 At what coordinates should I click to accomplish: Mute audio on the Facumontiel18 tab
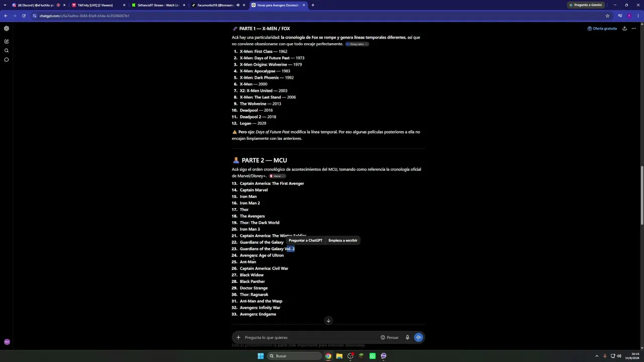pyautogui.click(x=238, y=5)
